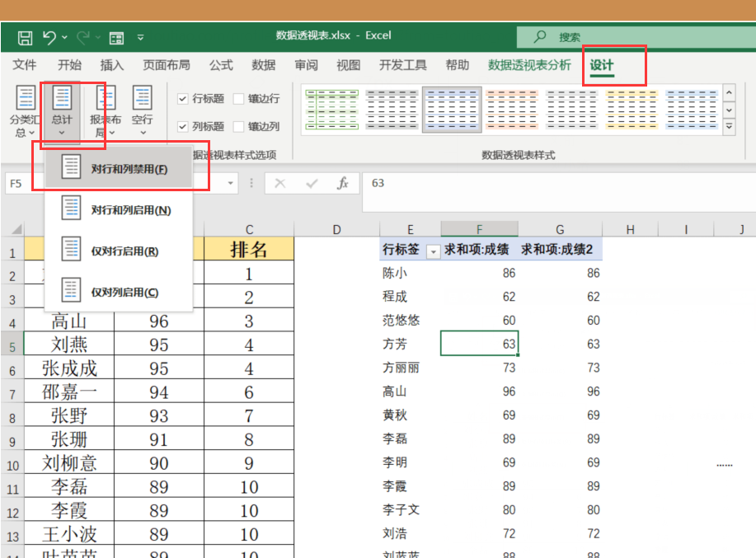Open the 行标签 filter dropdown button
The image size is (756, 558).
[434, 251]
